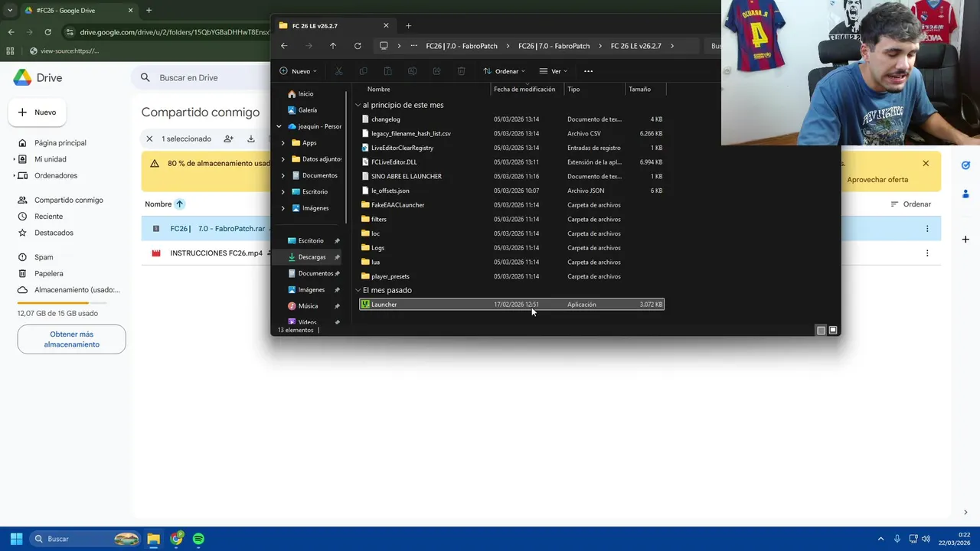Go up one folder level in Explorer

333,46
